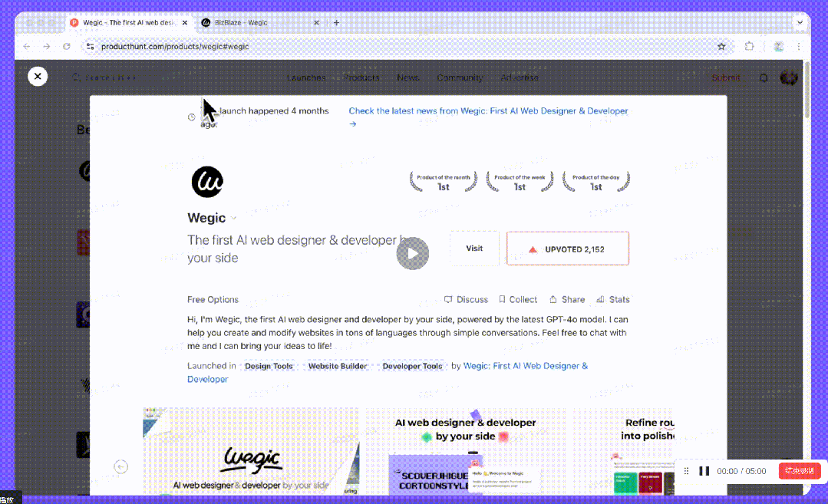Image resolution: width=828 pixels, height=504 pixels.
Task: Bookmark this page with the star icon
Action: 721,47
